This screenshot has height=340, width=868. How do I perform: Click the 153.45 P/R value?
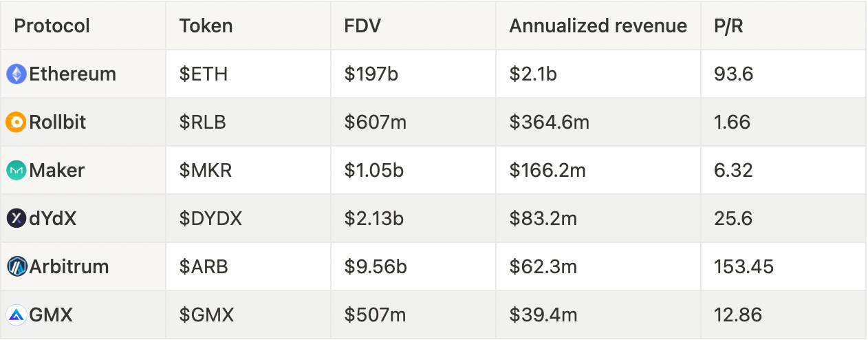[x=744, y=266]
